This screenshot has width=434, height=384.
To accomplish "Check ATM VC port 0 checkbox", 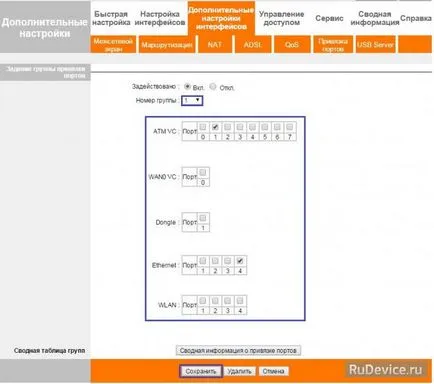I will click(203, 127).
